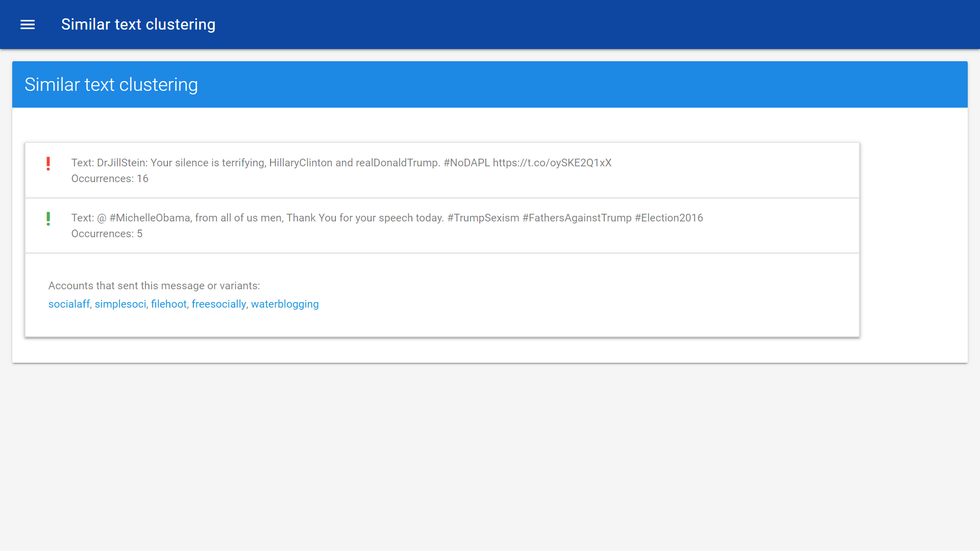The height and width of the screenshot is (551, 980).
Task: Click the red exclamation mark icon
Action: [48, 163]
